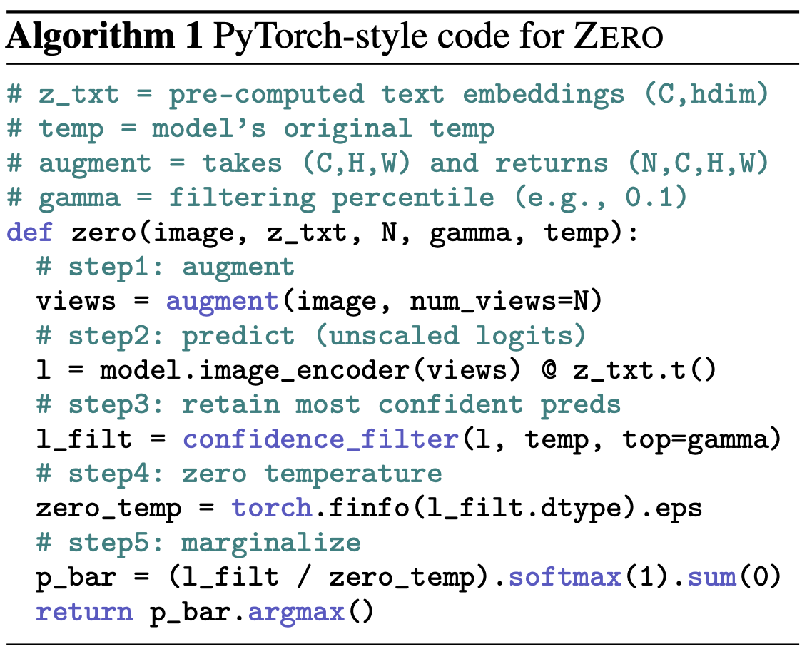The height and width of the screenshot is (659, 812).
Task: Click the comment '# step5: marginalize'
Action: tap(198, 543)
